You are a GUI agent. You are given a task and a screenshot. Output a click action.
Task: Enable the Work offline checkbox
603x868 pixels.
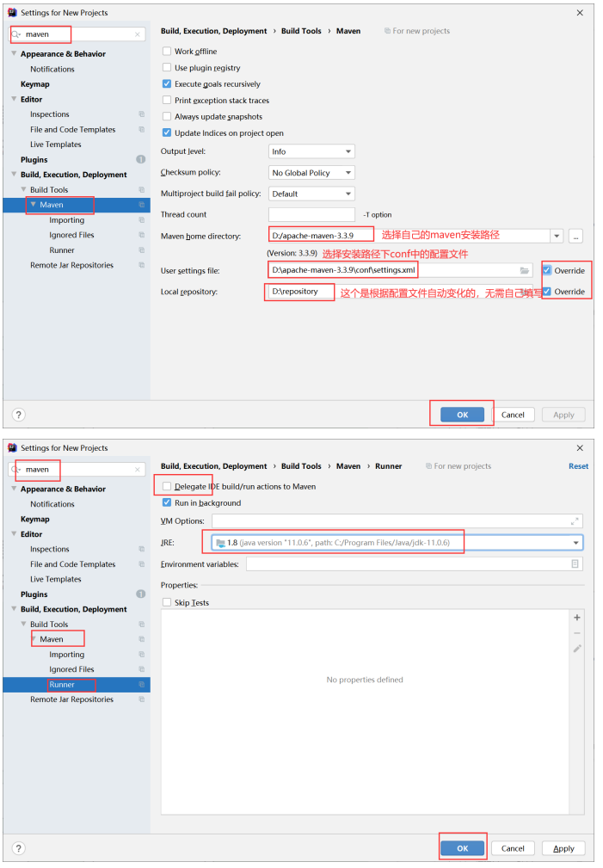pyautogui.click(x=167, y=51)
